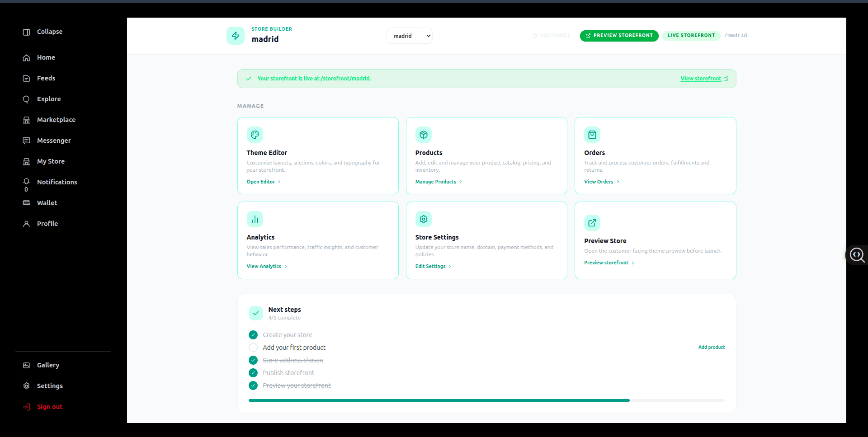868x437 pixels.
Task: Click the Preview Storefront button
Action: [x=619, y=35]
